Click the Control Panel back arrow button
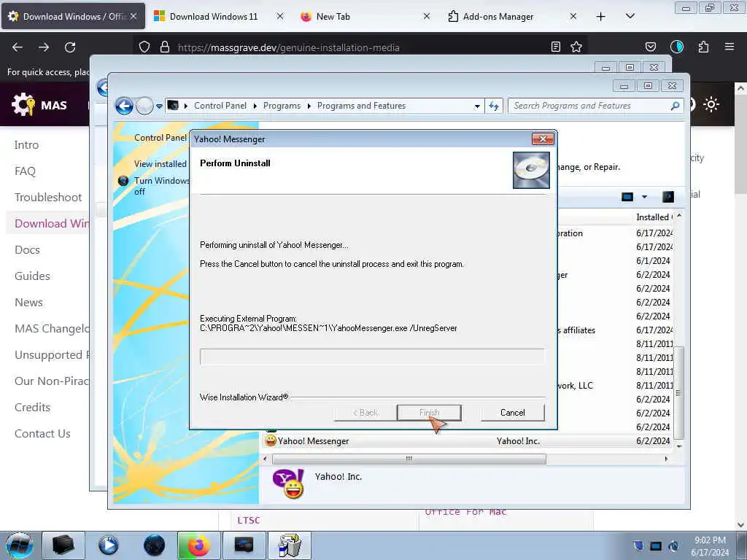 coord(124,106)
